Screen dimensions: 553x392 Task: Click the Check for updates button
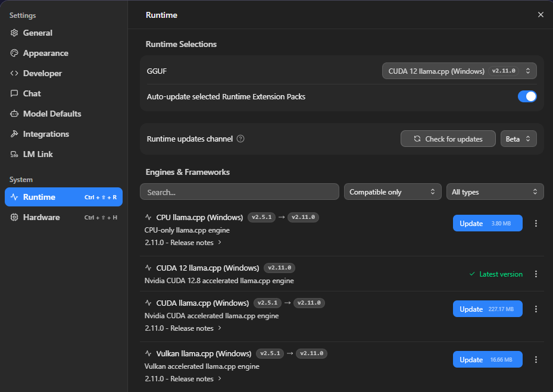[448, 139]
